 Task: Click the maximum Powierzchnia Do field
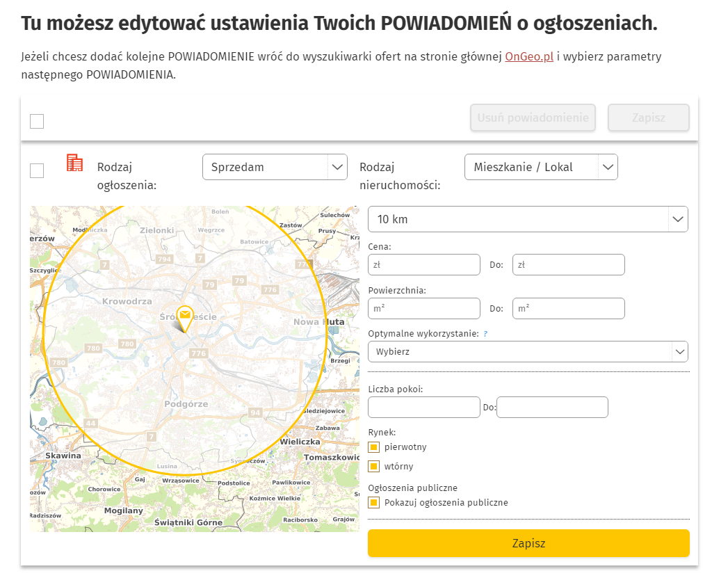coord(568,308)
